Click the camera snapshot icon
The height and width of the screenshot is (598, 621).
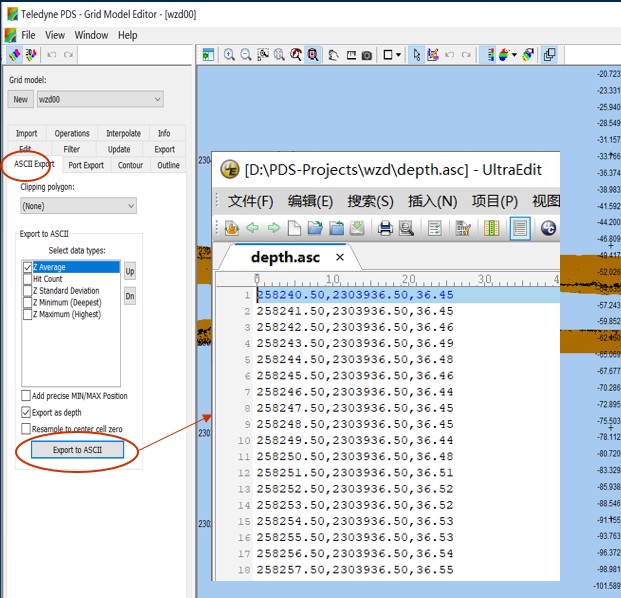(367, 55)
